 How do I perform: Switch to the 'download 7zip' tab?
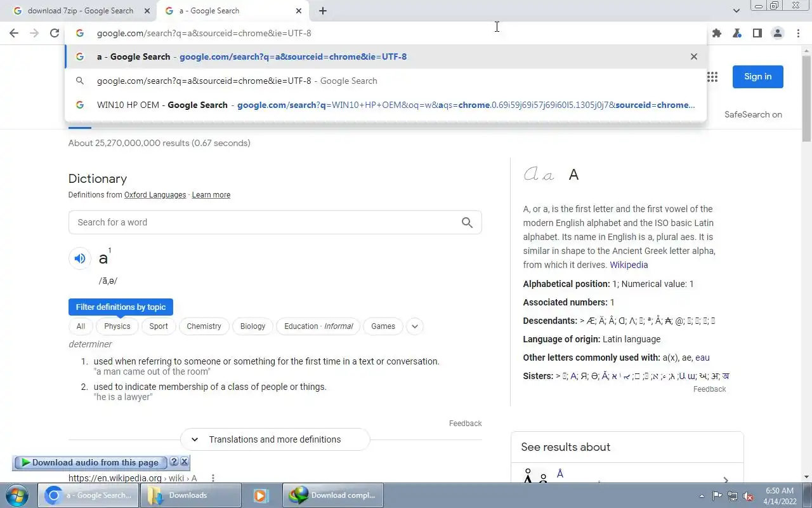coord(80,11)
